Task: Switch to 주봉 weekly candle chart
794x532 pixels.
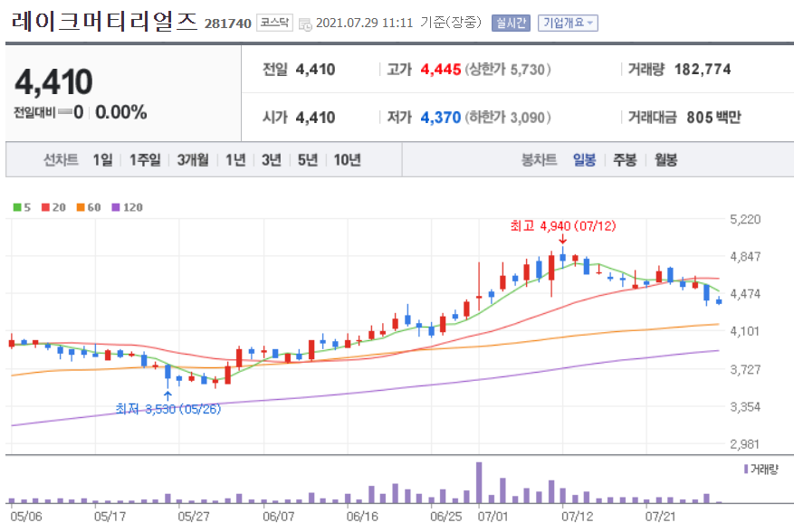Action: pos(625,160)
